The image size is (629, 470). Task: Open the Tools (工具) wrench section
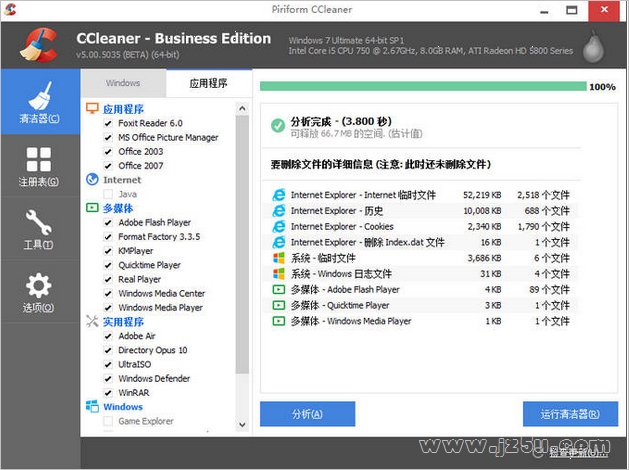pyautogui.click(x=40, y=229)
